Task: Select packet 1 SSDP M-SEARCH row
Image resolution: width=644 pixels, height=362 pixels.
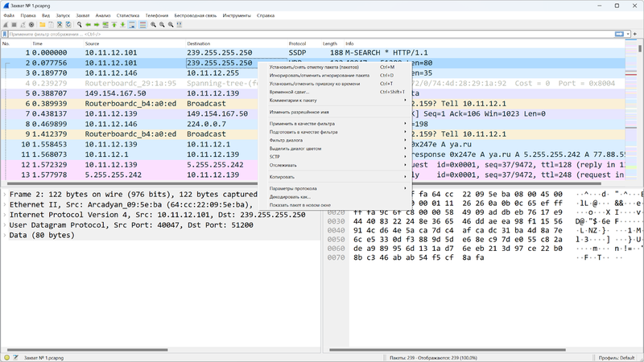Action: click(312, 52)
